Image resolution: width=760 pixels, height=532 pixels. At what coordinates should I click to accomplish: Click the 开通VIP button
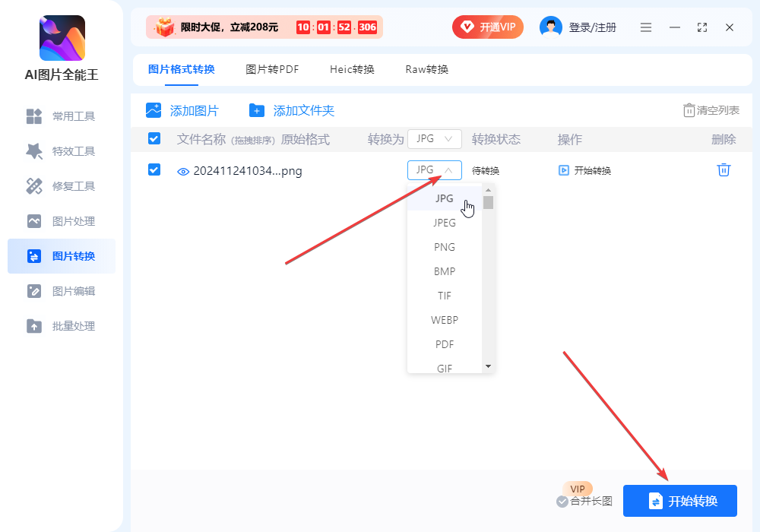487,26
